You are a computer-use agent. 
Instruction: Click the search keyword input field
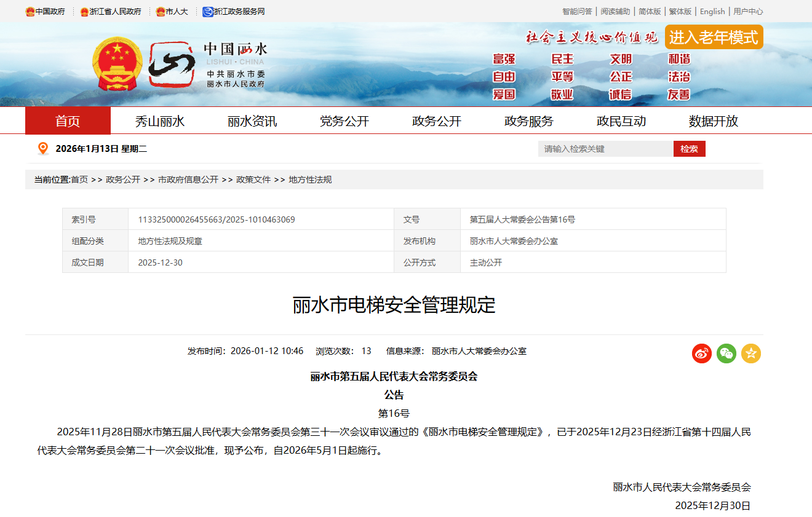[605, 149]
